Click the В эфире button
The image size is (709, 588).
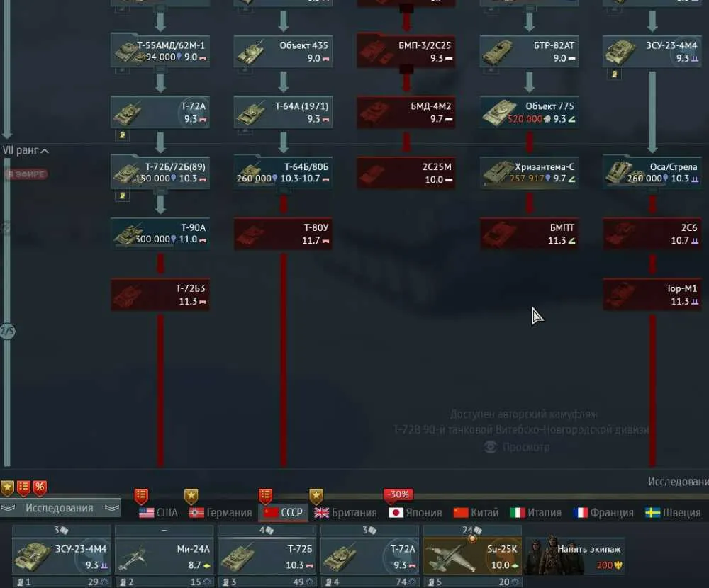[26, 174]
